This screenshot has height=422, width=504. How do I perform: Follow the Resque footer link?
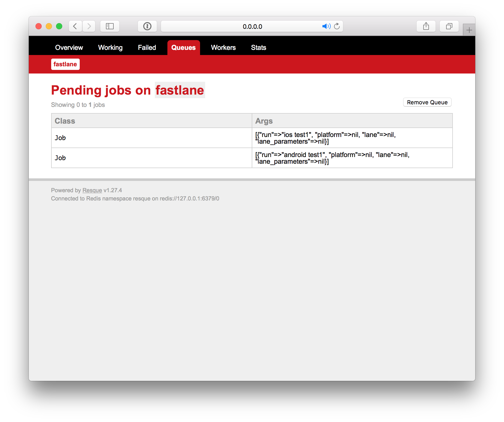coord(92,190)
